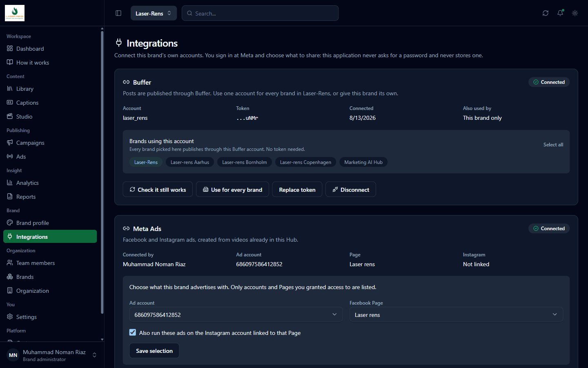Navigate to Campaigns

tap(50, 143)
